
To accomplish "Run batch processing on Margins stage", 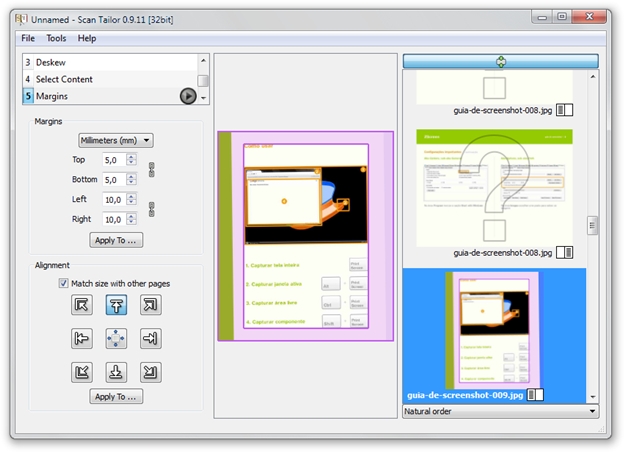I will click(188, 96).
